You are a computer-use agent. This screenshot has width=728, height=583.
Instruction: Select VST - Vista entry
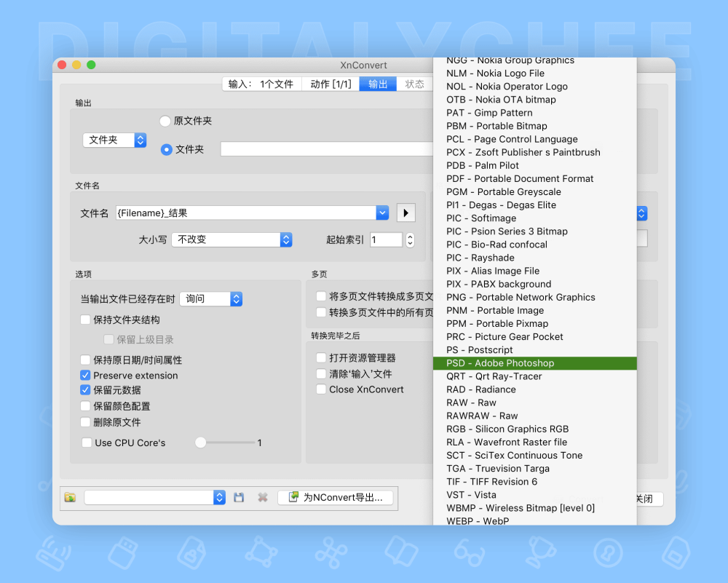coord(535,495)
